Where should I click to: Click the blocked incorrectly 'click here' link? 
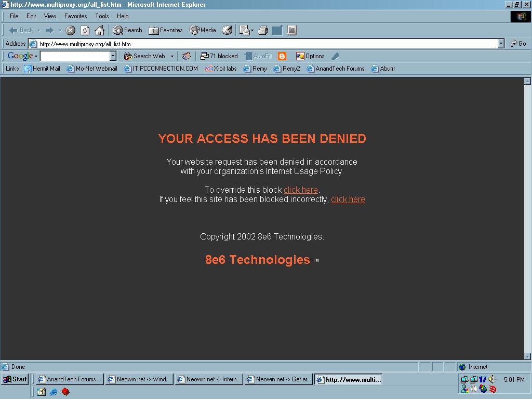[348, 199]
